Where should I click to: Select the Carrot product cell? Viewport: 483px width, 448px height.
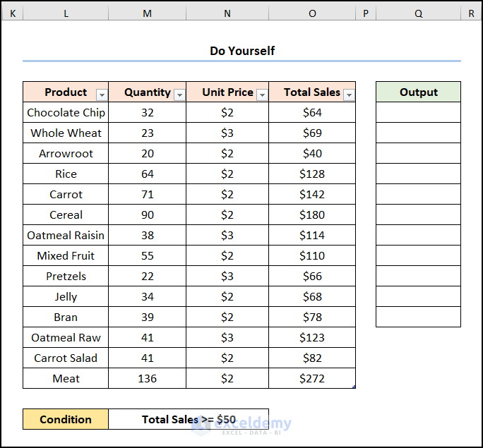[x=66, y=195]
